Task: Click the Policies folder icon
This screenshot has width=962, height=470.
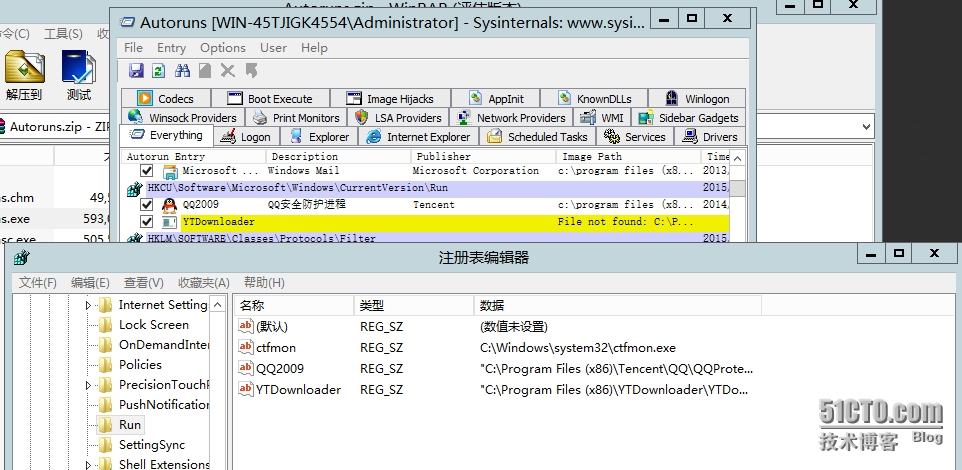Action: 106,364
